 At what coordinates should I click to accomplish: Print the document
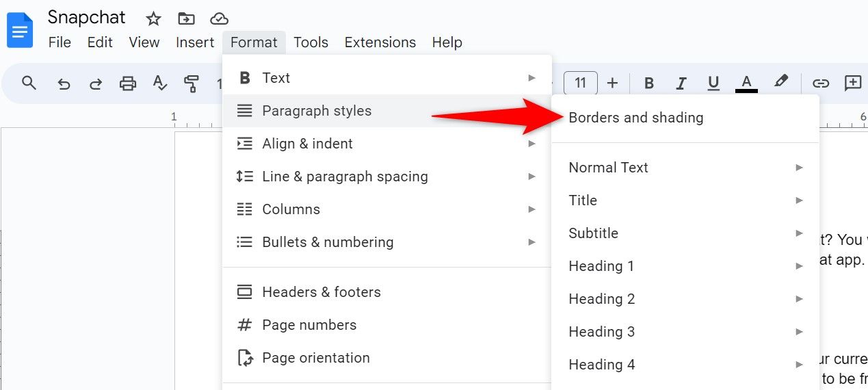click(128, 83)
